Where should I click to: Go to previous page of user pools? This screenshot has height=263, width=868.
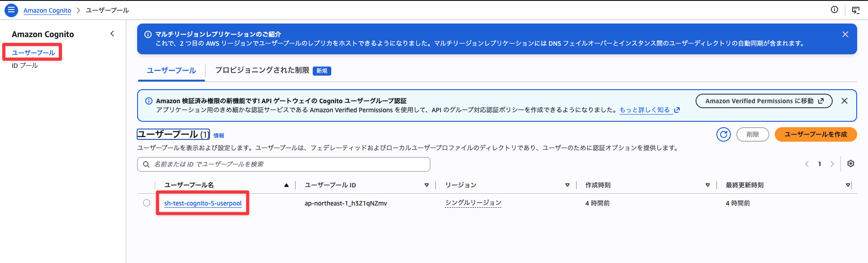(x=807, y=164)
